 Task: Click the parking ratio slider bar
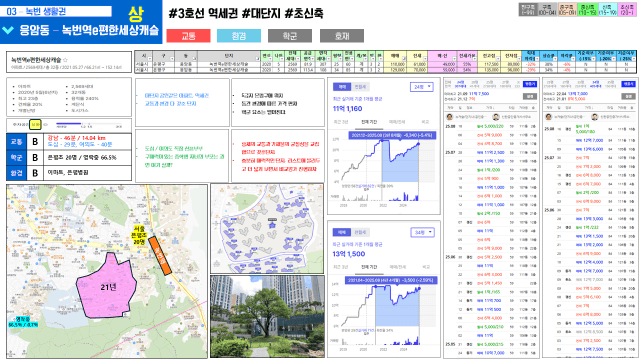click(89, 124)
